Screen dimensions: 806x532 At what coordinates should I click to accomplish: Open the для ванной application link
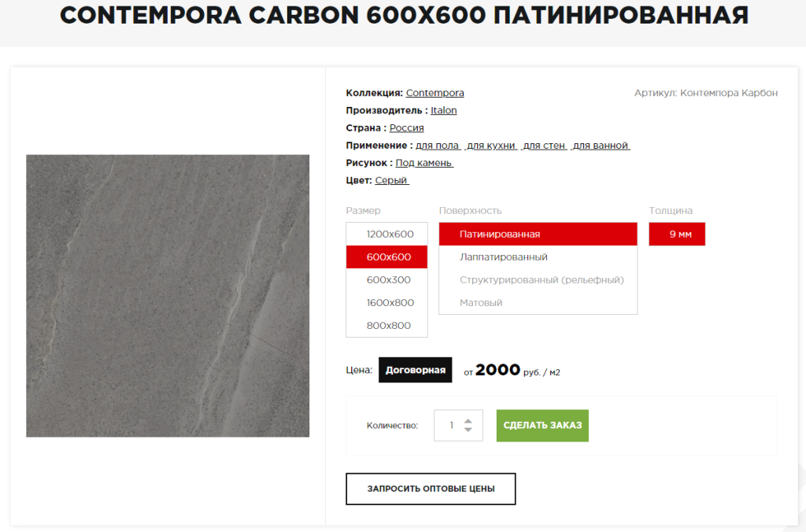point(601,146)
